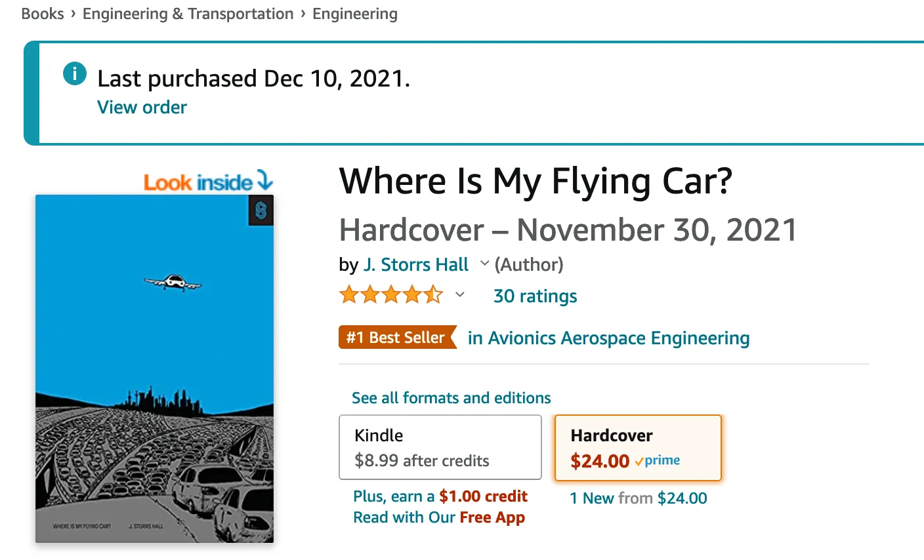Viewport: 924px width, 560px height.
Task: Click the Books breadcrumb link
Action: coord(41,13)
